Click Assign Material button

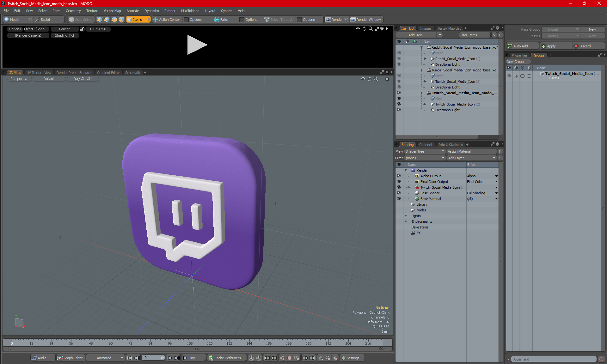pyautogui.click(x=472, y=151)
